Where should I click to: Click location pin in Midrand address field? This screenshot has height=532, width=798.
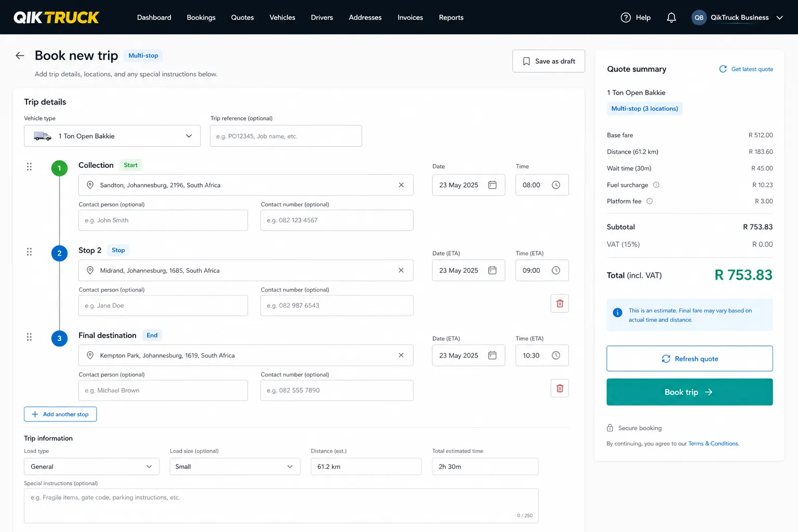[90, 270]
